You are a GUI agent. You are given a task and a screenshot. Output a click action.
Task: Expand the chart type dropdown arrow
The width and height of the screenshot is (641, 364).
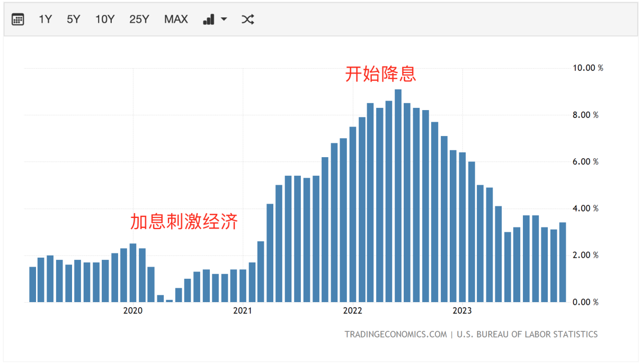tap(224, 20)
